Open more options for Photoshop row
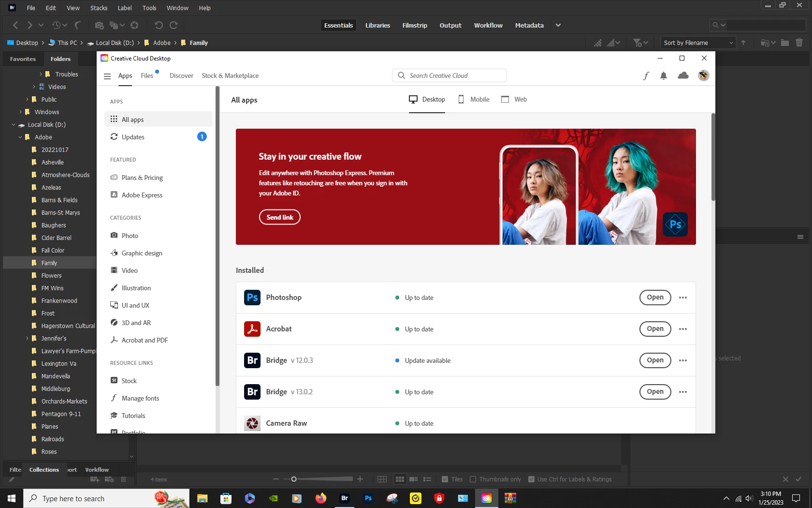The image size is (812, 508). 683,298
